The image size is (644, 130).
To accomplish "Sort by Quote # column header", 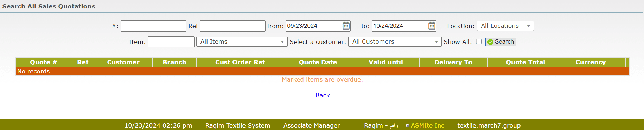I will pos(44,62).
